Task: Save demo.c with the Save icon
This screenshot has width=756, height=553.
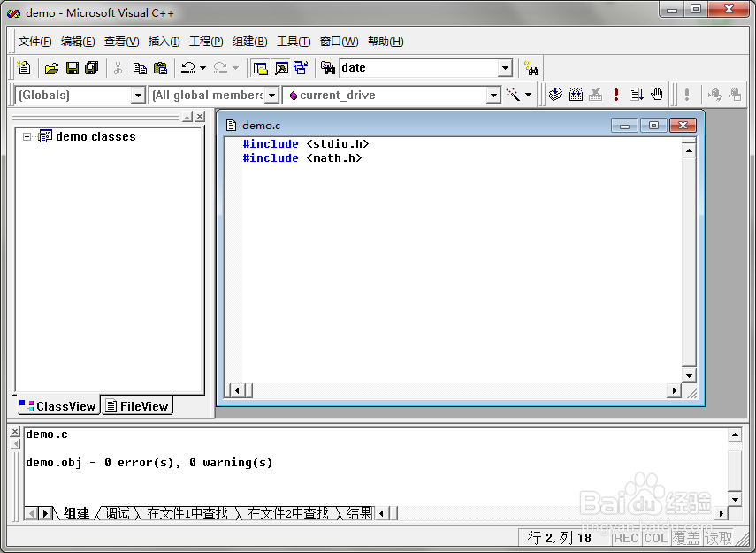Action: [x=73, y=68]
